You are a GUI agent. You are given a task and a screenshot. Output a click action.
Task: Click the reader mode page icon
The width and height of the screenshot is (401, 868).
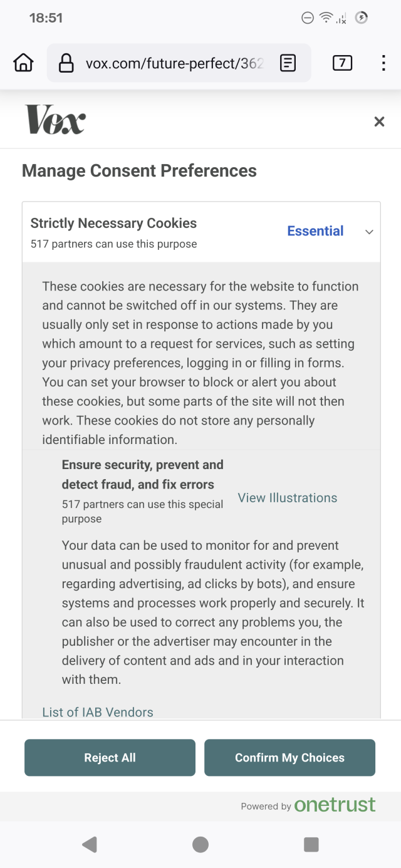(x=288, y=63)
